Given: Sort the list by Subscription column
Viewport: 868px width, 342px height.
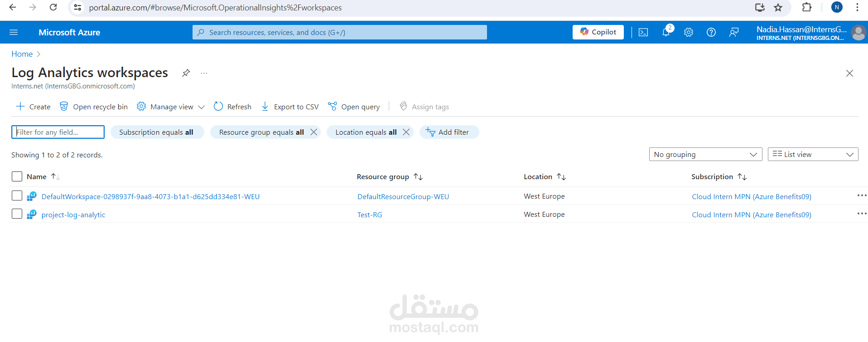Looking at the screenshot, I should click(x=719, y=176).
